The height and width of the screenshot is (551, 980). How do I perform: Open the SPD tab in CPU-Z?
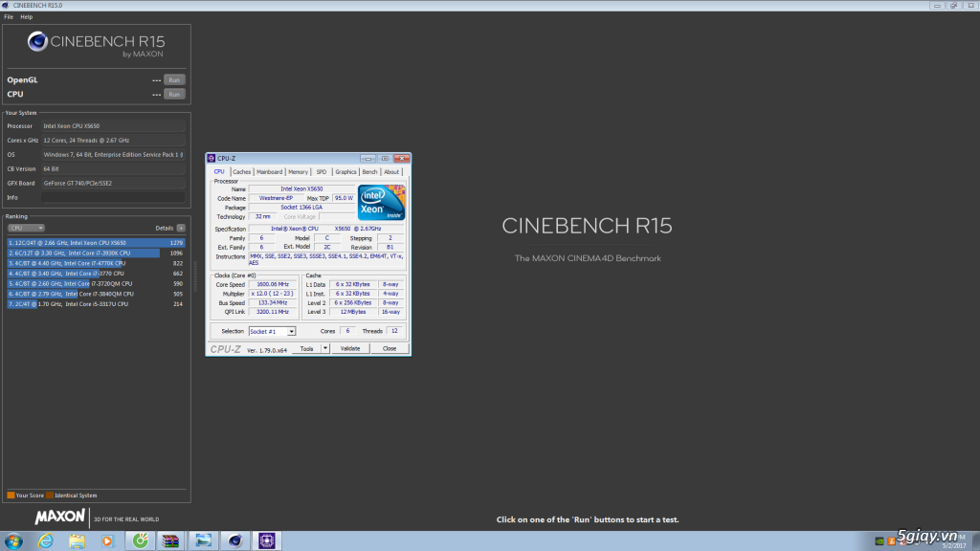pyautogui.click(x=322, y=172)
